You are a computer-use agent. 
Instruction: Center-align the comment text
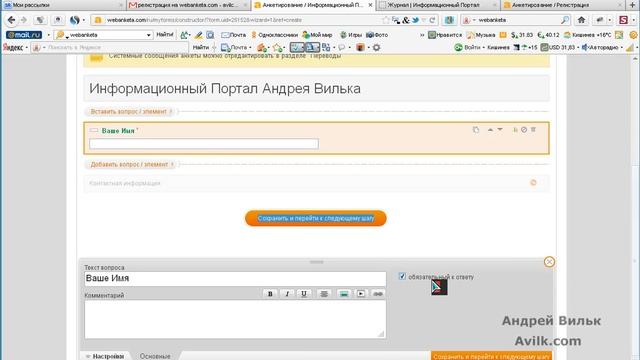click(x=324, y=293)
